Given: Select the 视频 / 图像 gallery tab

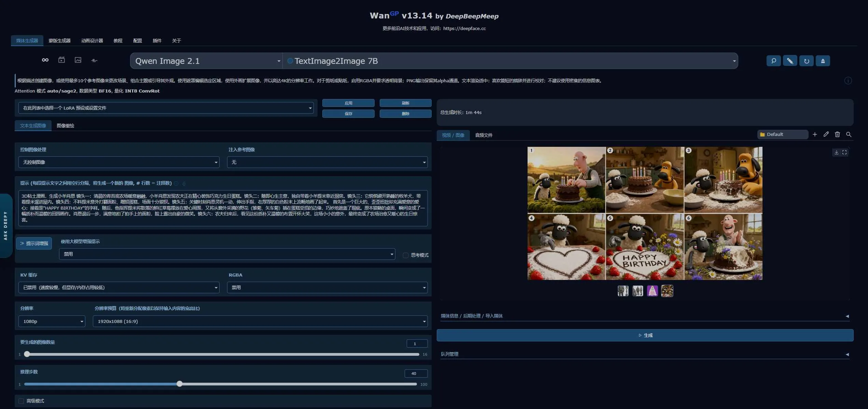Looking at the screenshot, I should pos(453,135).
